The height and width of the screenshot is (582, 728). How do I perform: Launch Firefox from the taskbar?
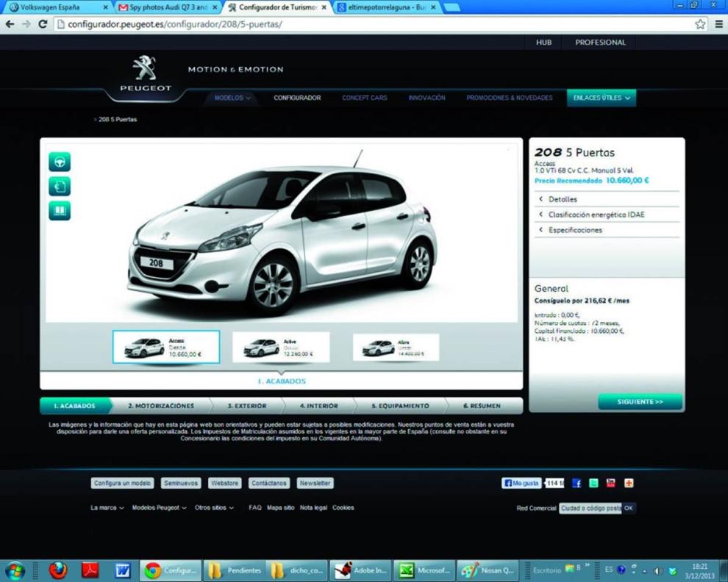pyautogui.click(x=58, y=570)
